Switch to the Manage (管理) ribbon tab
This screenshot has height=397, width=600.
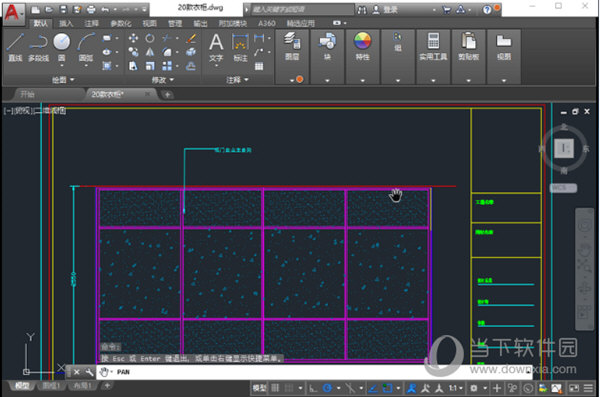[x=175, y=23]
